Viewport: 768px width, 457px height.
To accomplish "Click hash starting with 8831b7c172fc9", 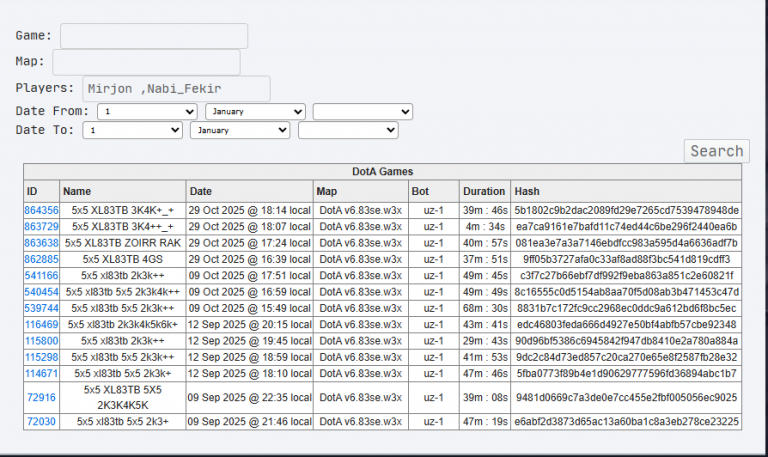I will (626, 308).
